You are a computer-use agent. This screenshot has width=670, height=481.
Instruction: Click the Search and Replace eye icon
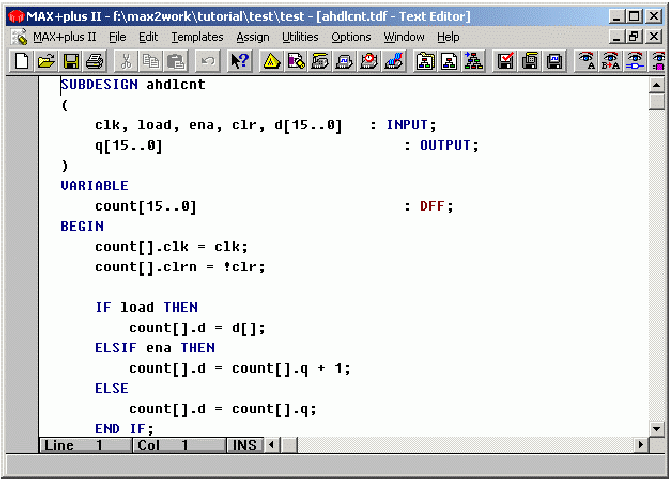point(611,62)
